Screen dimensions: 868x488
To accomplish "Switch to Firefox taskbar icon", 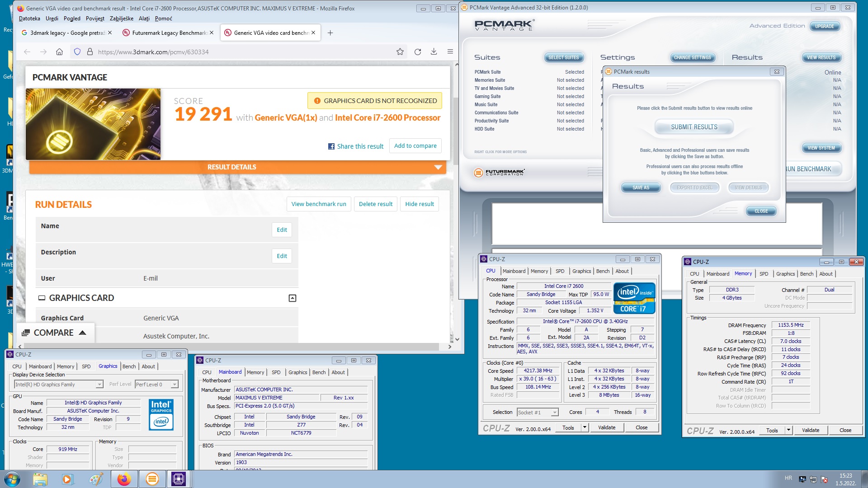I will pyautogui.click(x=124, y=479).
